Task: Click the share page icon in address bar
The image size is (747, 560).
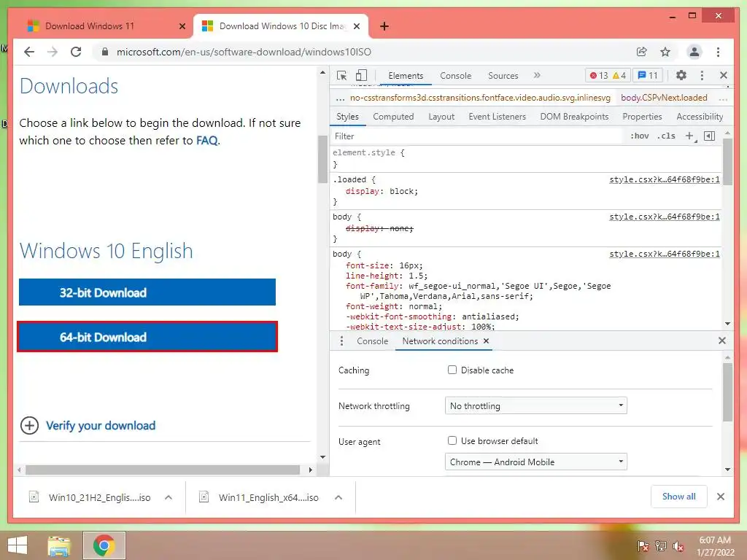Action: pos(642,52)
